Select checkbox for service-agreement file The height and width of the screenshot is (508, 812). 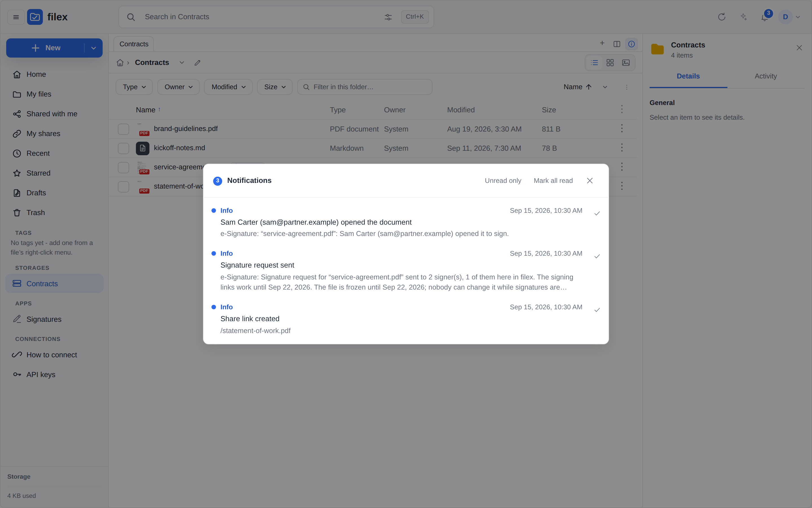(123, 167)
